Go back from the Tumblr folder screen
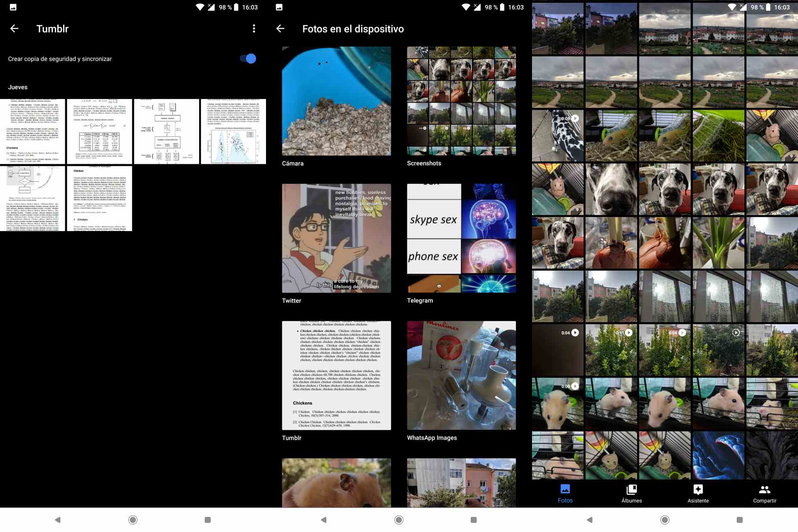The height and width of the screenshot is (532, 798). point(14,29)
